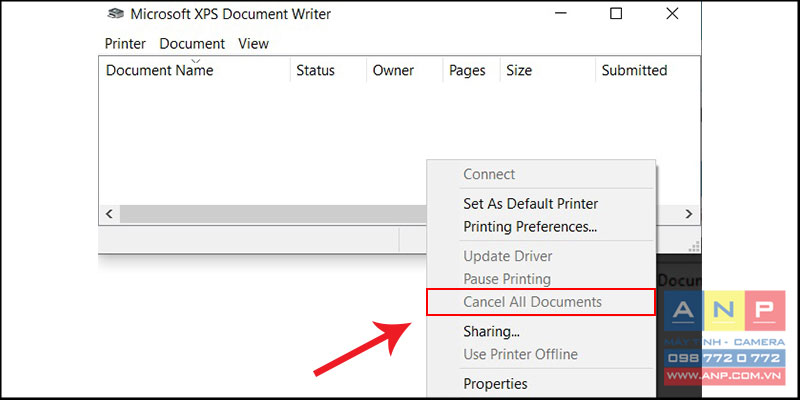Screen dimensions: 800x400
Task: Click the printer icon in title bar
Action: click(115, 14)
